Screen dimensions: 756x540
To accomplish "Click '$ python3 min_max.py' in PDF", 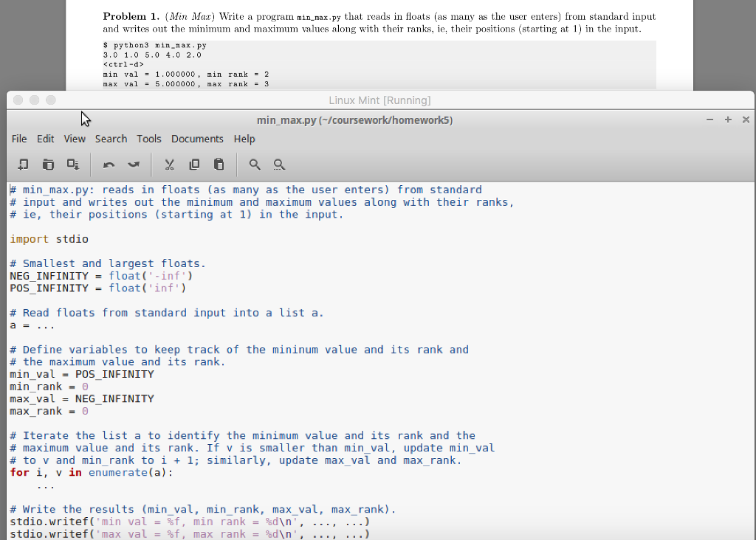I will 155,45.
